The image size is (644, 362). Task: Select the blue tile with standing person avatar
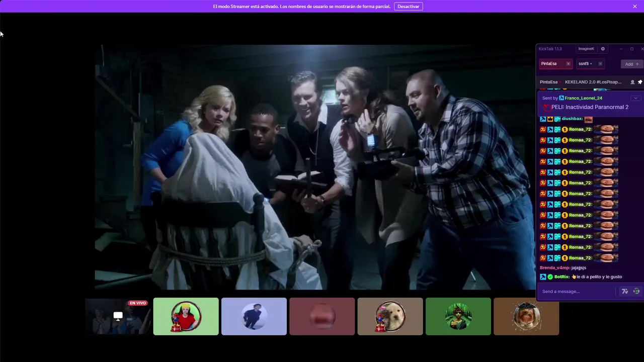tap(254, 316)
